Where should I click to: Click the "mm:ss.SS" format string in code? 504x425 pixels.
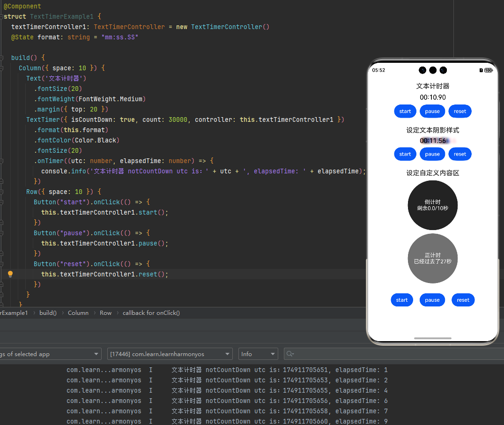(x=119, y=37)
